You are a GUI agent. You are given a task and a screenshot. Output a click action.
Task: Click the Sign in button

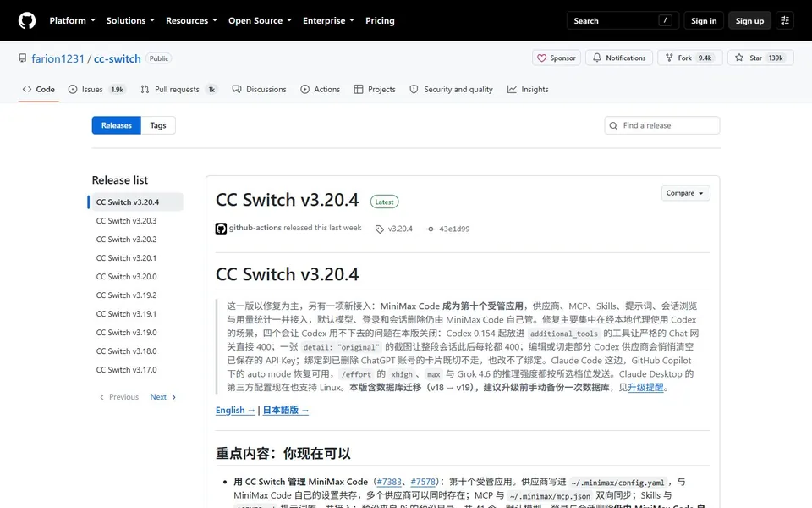coord(704,20)
